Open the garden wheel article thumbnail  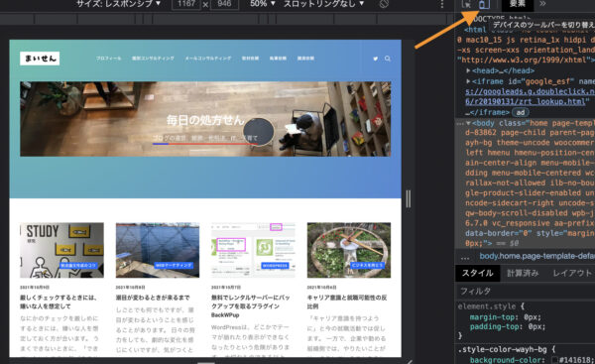(349, 250)
